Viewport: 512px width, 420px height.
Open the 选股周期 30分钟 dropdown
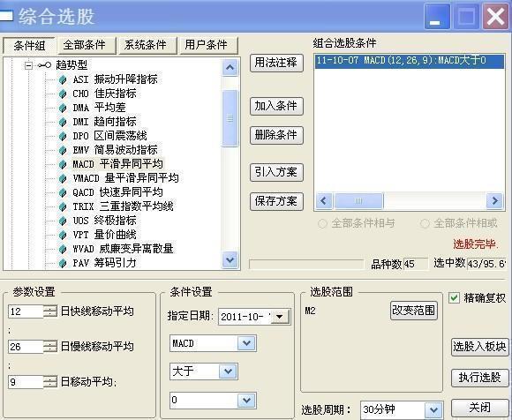tap(433, 410)
